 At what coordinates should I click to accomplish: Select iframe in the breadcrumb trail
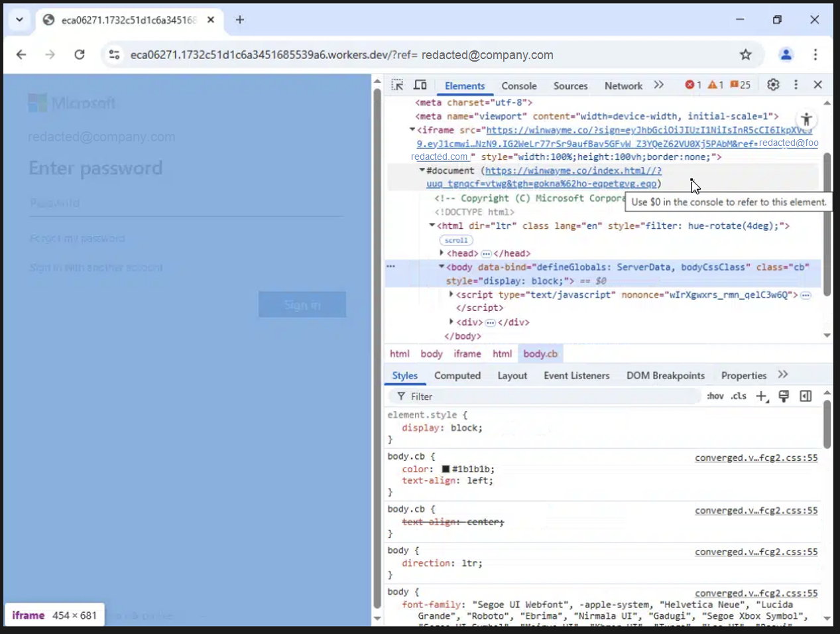pos(467,354)
